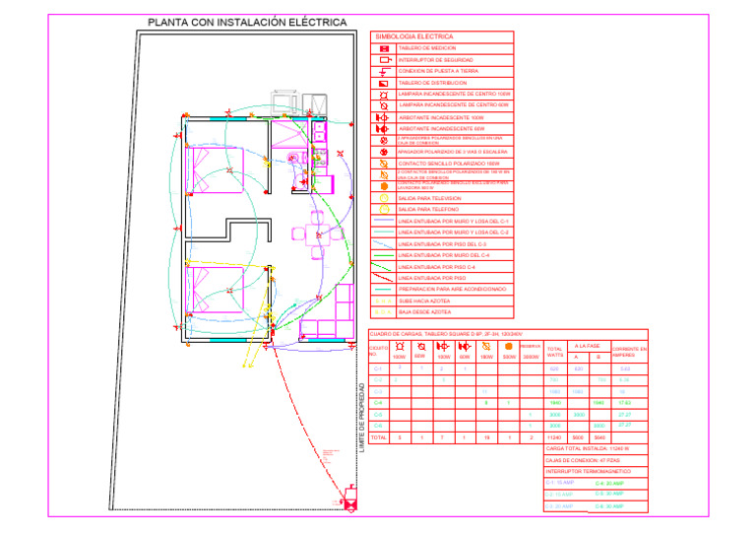Click the 11240 total watts cell

pyautogui.click(x=554, y=437)
